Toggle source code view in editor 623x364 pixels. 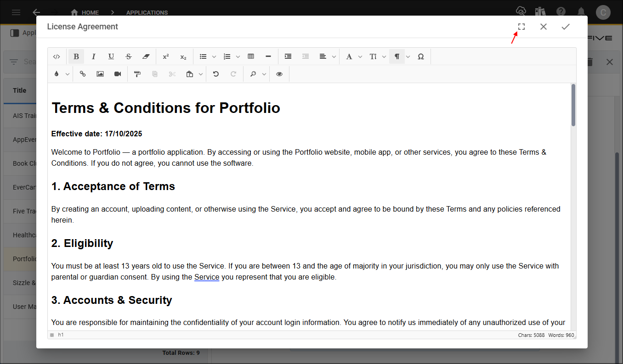pos(57,56)
